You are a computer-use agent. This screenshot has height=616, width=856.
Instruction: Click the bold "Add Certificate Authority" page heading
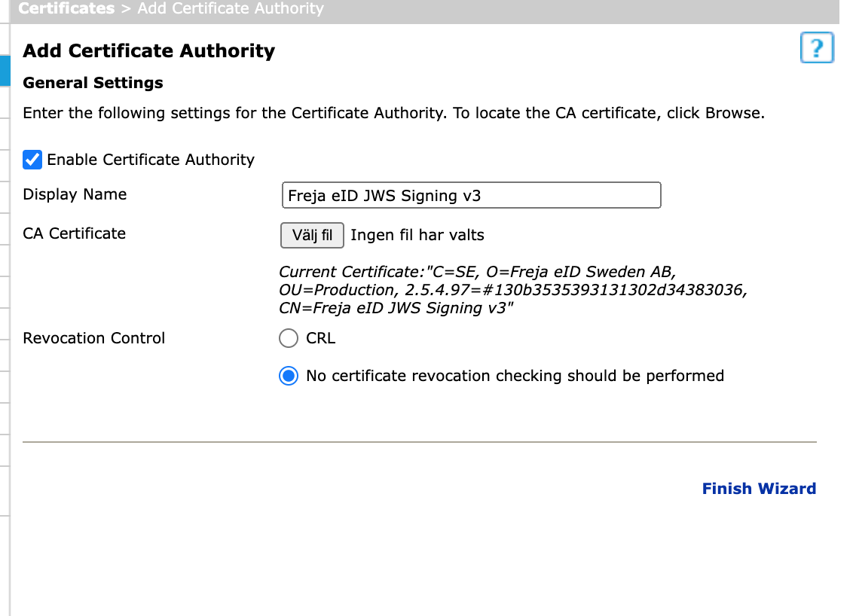(148, 51)
